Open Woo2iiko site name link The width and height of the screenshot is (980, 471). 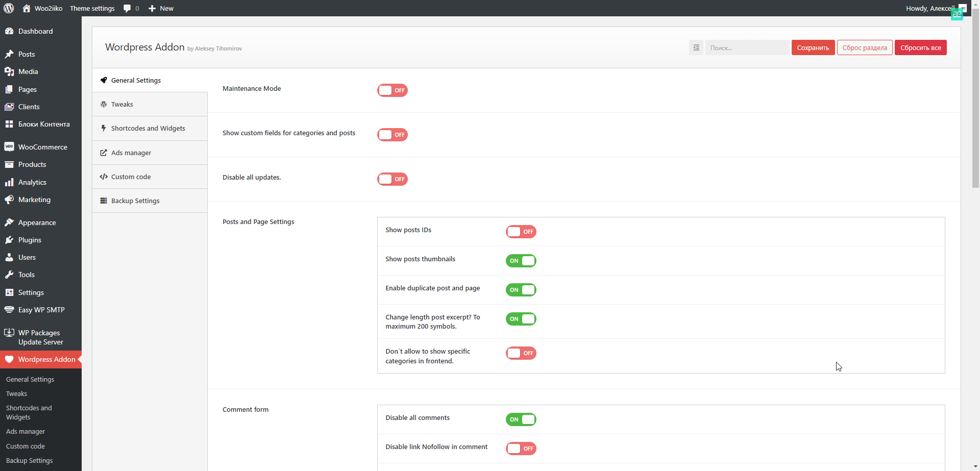click(48, 8)
